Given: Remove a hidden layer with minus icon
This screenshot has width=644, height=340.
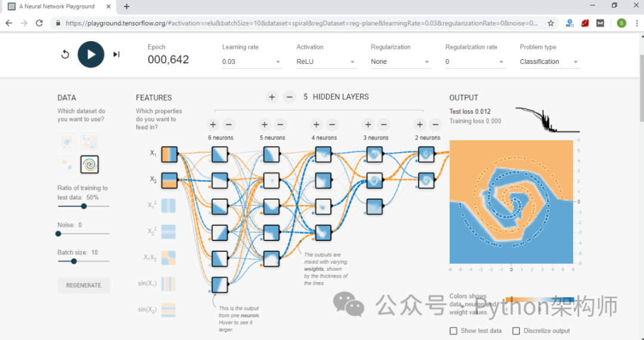Looking at the screenshot, I should coord(289,97).
